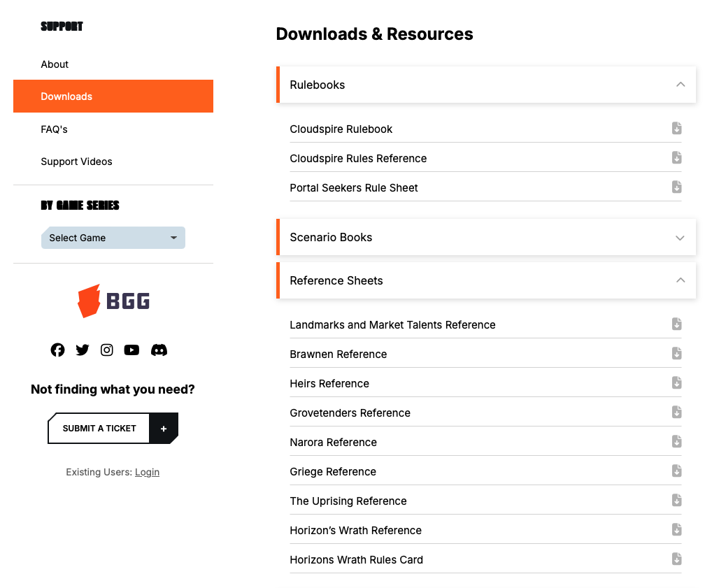Open Landmarks and Market Talents Reference

[x=392, y=324]
